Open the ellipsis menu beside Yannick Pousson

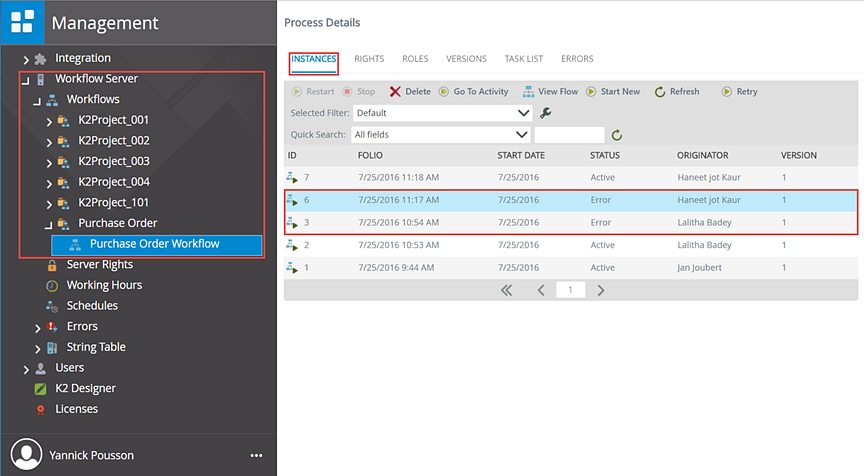point(256,455)
